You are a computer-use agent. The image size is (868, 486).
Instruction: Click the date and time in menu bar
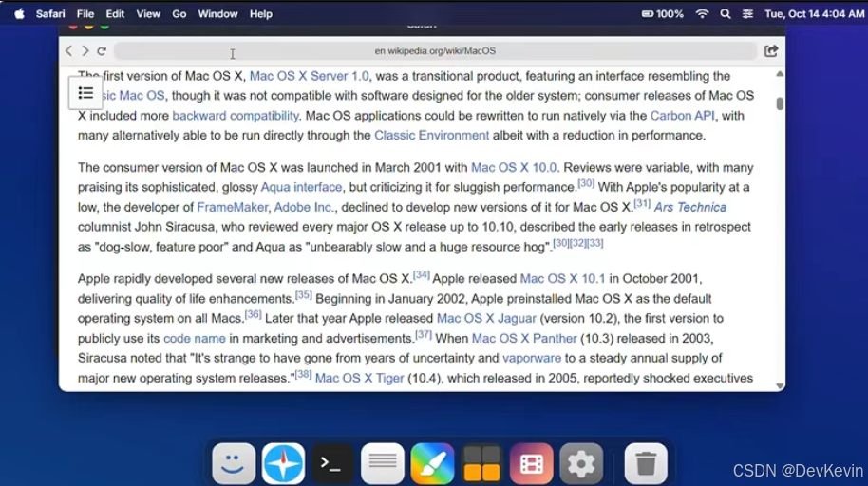[x=814, y=14]
